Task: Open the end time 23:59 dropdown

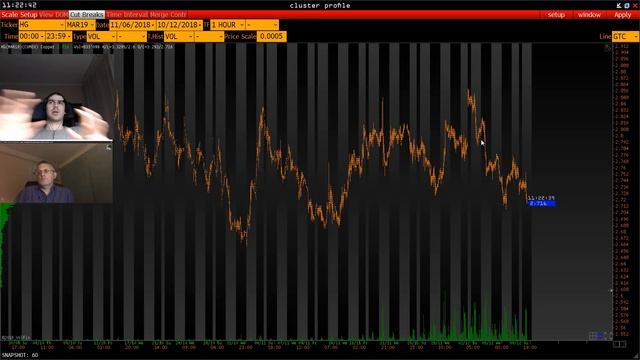Action: tap(58, 36)
